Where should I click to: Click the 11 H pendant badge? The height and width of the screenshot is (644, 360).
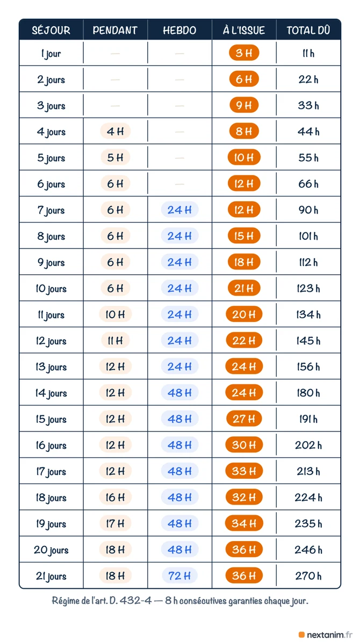click(115, 340)
